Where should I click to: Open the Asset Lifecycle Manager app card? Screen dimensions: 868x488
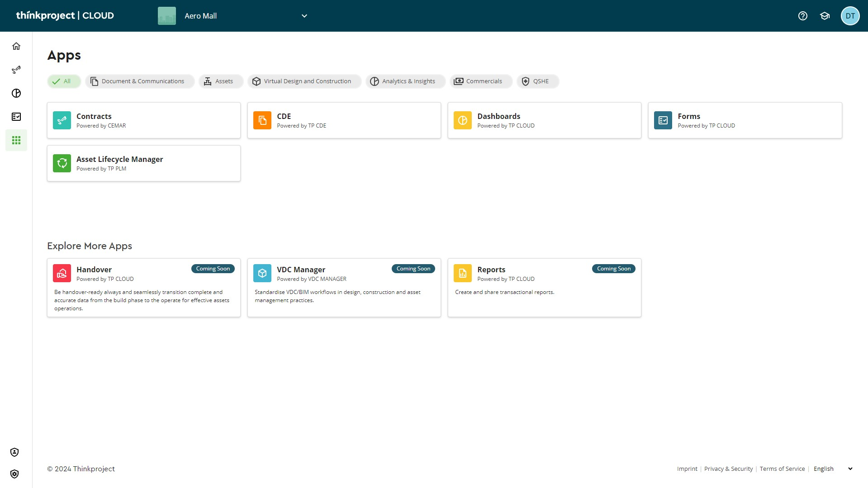coord(144,163)
